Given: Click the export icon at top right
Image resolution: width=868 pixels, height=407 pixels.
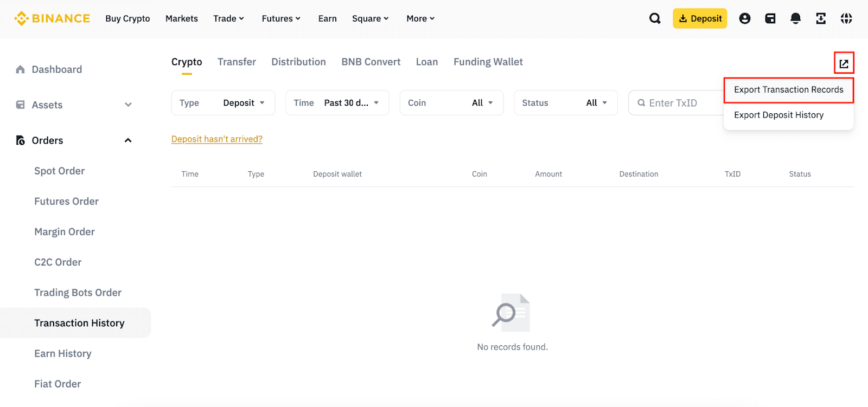Looking at the screenshot, I should [x=844, y=63].
